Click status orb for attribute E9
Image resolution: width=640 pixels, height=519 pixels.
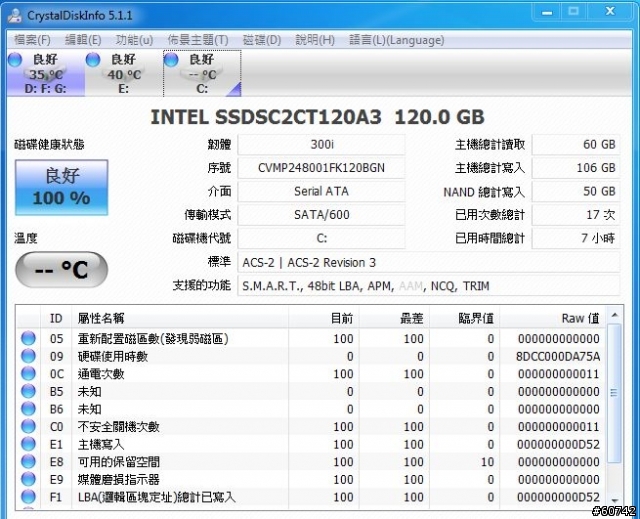pos(28,479)
